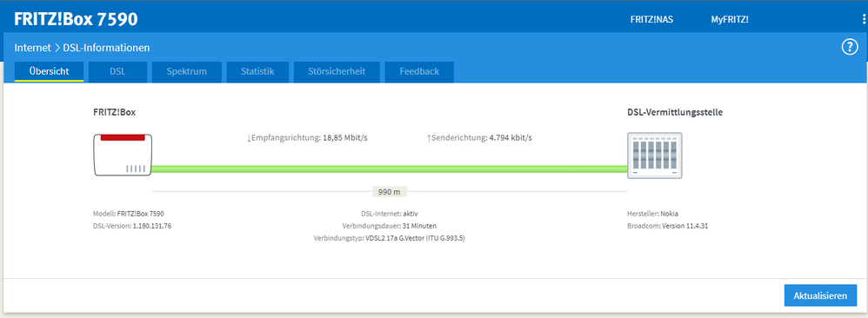Viewport: 868px width, 318px height.
Task: Click Modell: FRITZ!Box 7590 text
Action: click(129, 214)
